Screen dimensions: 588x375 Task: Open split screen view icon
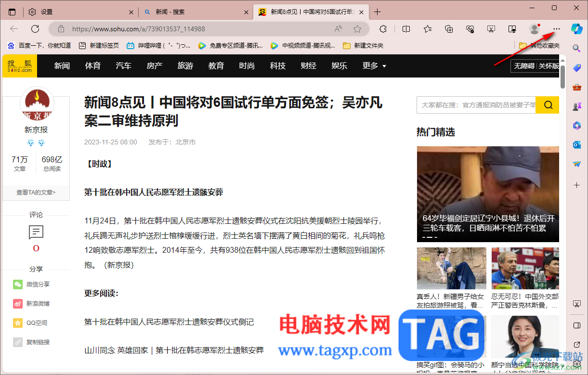point(406,29)
